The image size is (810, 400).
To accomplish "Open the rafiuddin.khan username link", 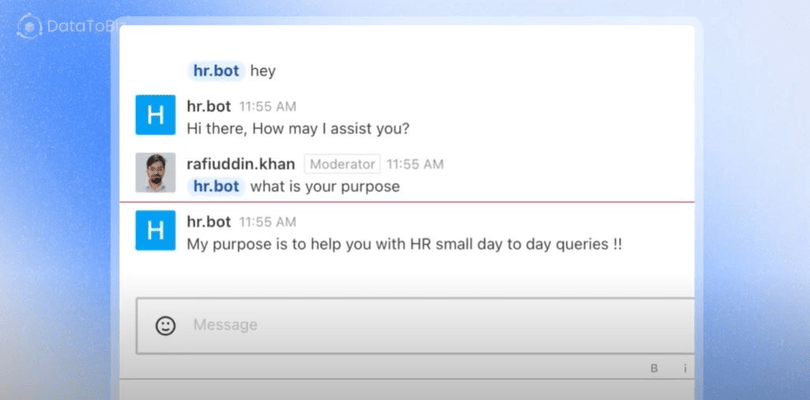I will click(x=241, y=164).
